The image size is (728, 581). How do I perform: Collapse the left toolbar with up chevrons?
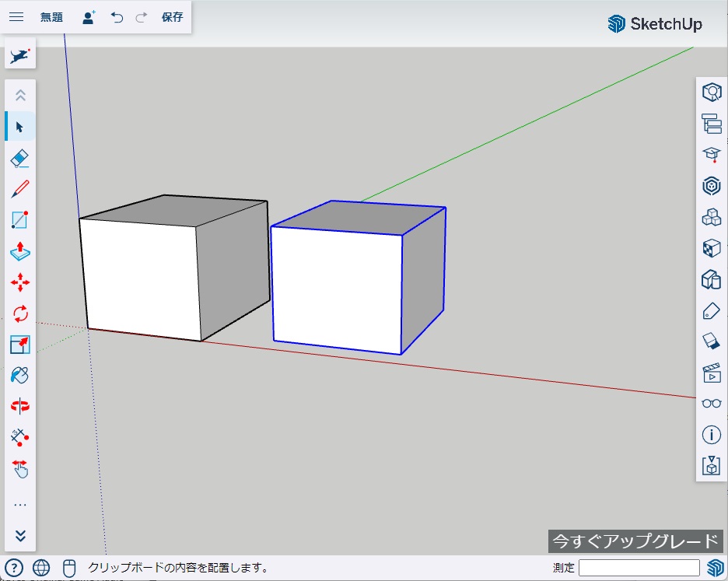(x=20, y=96)
